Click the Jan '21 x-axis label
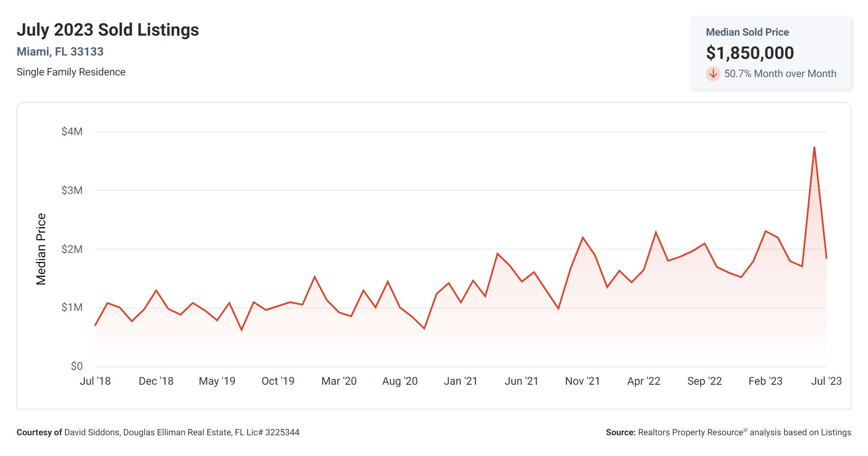The image size is (868, 456). coord(461,381)
